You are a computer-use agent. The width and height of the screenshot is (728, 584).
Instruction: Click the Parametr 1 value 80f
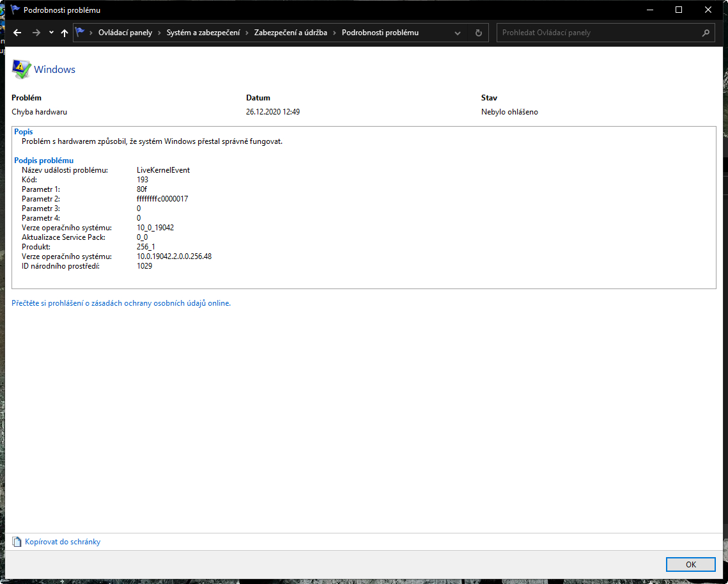(142, 189)
